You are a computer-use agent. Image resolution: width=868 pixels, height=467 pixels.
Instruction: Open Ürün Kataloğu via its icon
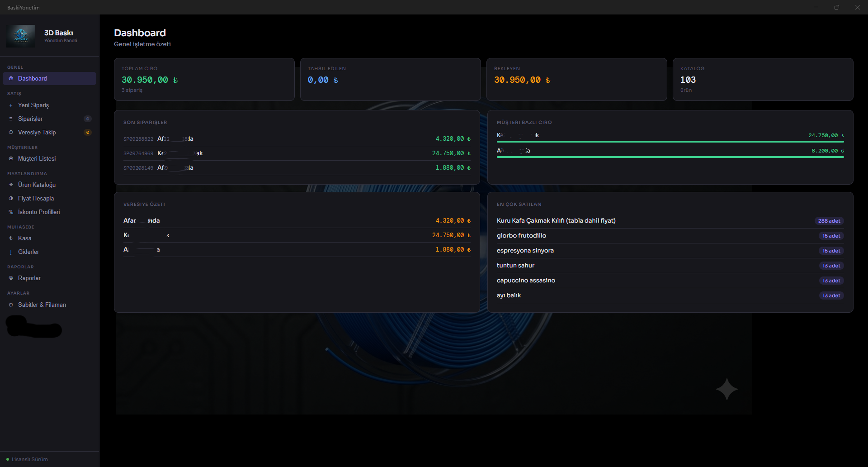click(x=11, y=185)
